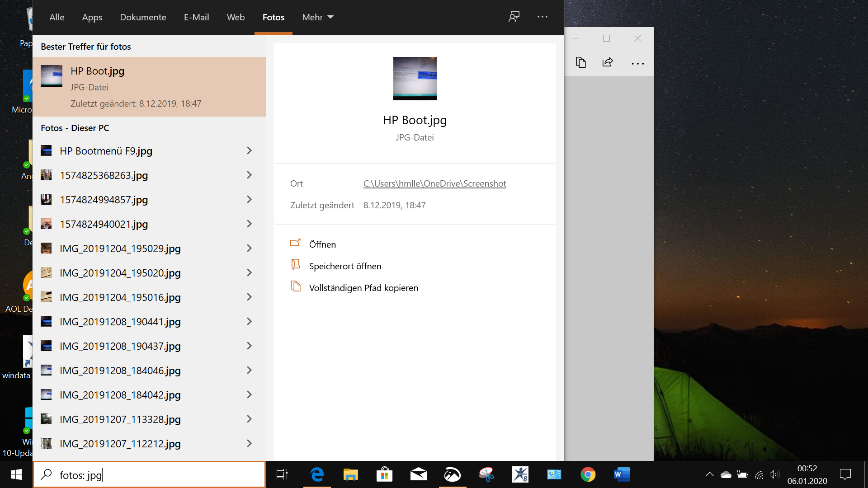868x488 pixels.
Task: Open the search options ellipsis menu
Action: pyautogui.click(x=542, y=17)
